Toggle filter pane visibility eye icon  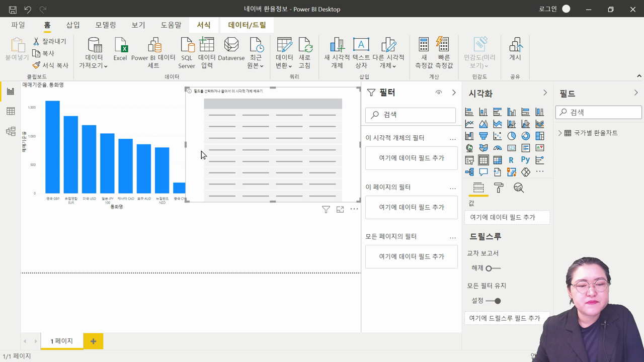pyautogui.click(x=439, y=93)
